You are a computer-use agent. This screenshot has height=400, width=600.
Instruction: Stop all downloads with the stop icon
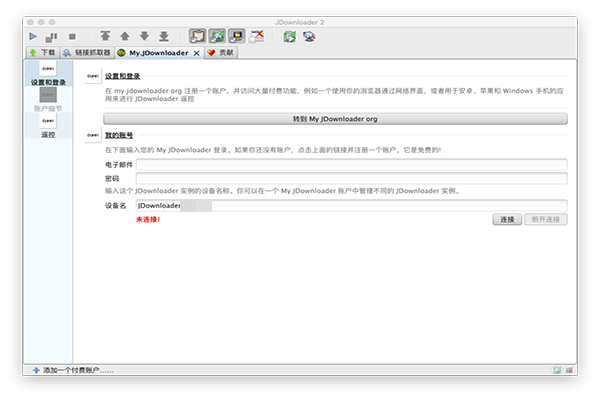(x=72, y=36)
